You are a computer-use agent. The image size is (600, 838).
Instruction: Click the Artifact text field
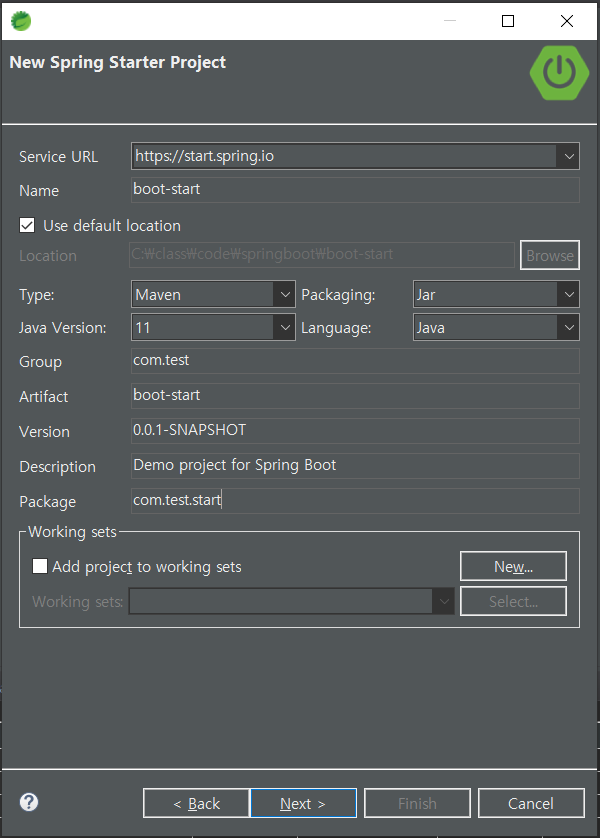click(x=355, y=396)
